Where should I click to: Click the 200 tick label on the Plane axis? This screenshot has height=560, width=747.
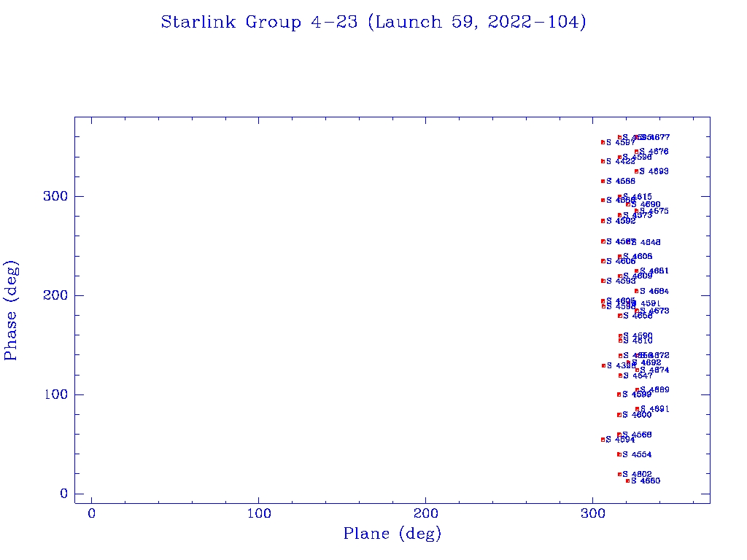click(x=425, y=513)
